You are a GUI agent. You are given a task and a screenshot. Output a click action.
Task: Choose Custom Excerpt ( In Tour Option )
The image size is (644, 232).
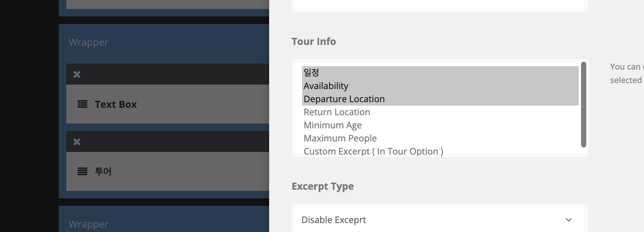click(x=373, y=152)
